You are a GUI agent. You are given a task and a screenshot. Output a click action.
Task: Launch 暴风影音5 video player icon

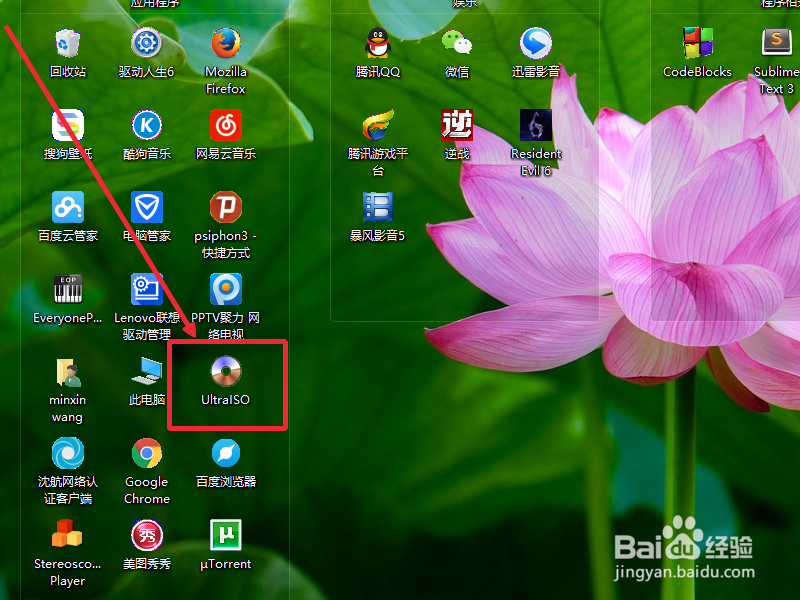pyautogui.click(x=378, y=207)
